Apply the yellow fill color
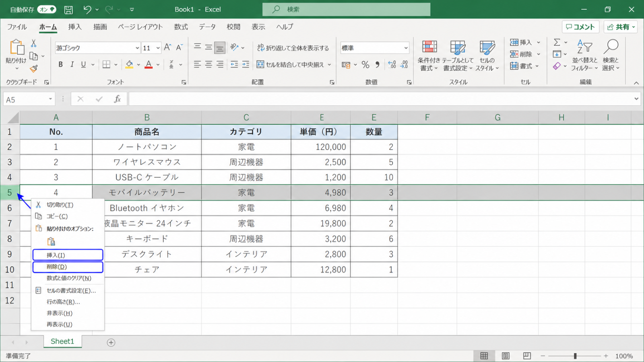Screen dimensions: 644x362 tap(129, 64)
